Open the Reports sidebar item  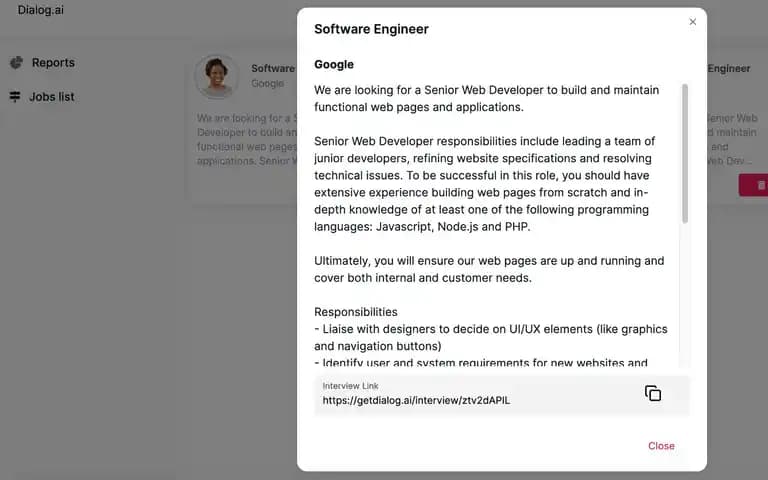point(43,63)
